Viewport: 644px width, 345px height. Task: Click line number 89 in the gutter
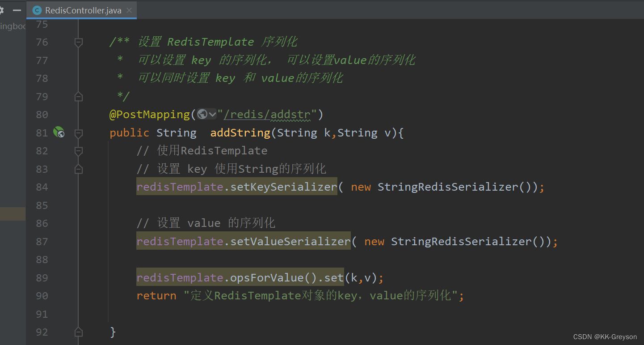42,278
